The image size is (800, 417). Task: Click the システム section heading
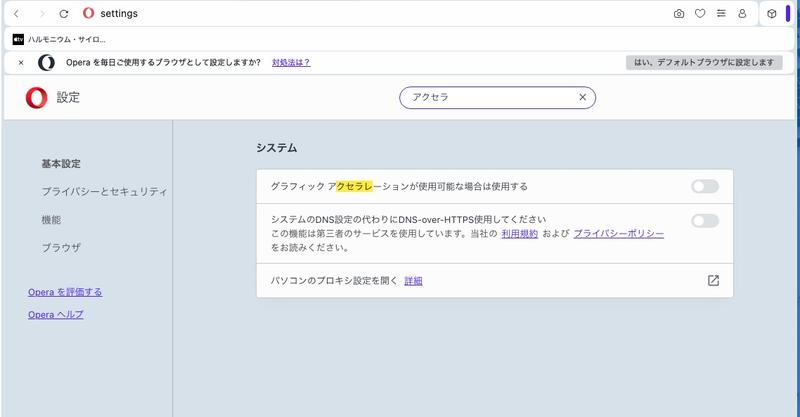pos(276,148)
